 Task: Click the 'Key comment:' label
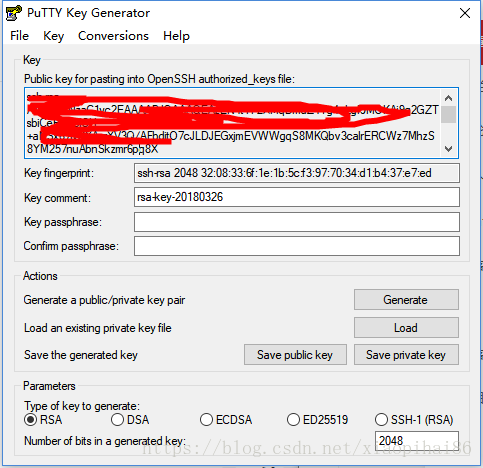coord(57,198)
